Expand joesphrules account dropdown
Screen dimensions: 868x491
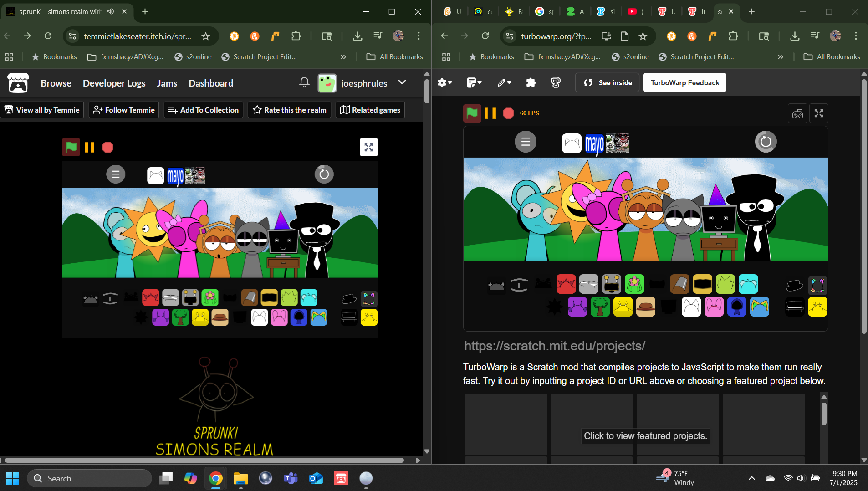(402, 82)
